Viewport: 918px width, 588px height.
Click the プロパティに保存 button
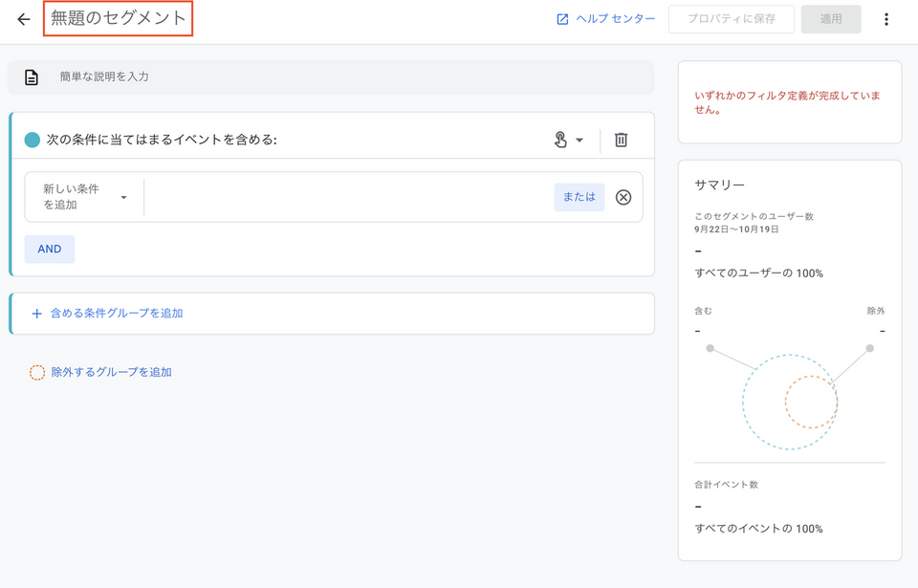pos(732,19)
